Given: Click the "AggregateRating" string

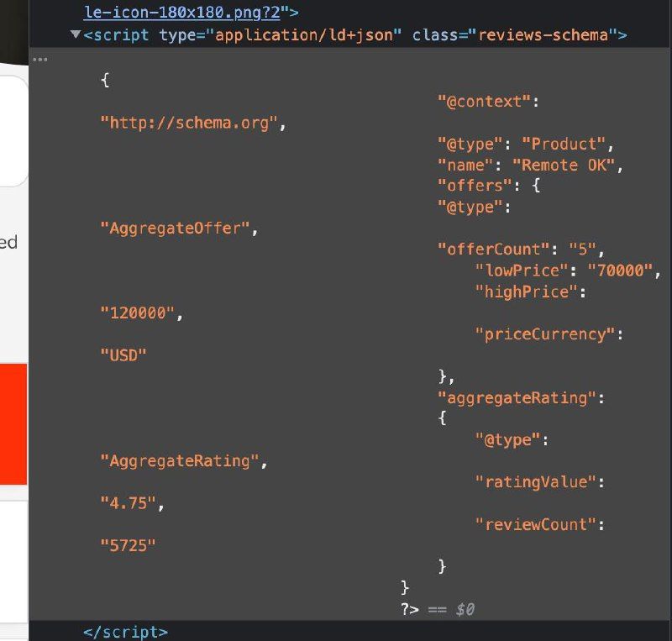Looking at the screenshot, I should pos(180,461).
